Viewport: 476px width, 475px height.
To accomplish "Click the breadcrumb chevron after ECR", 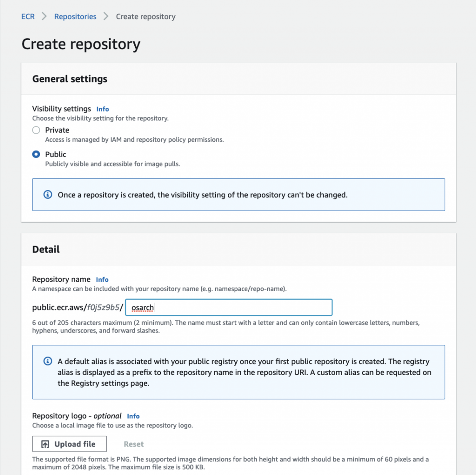I will [45, 17].
